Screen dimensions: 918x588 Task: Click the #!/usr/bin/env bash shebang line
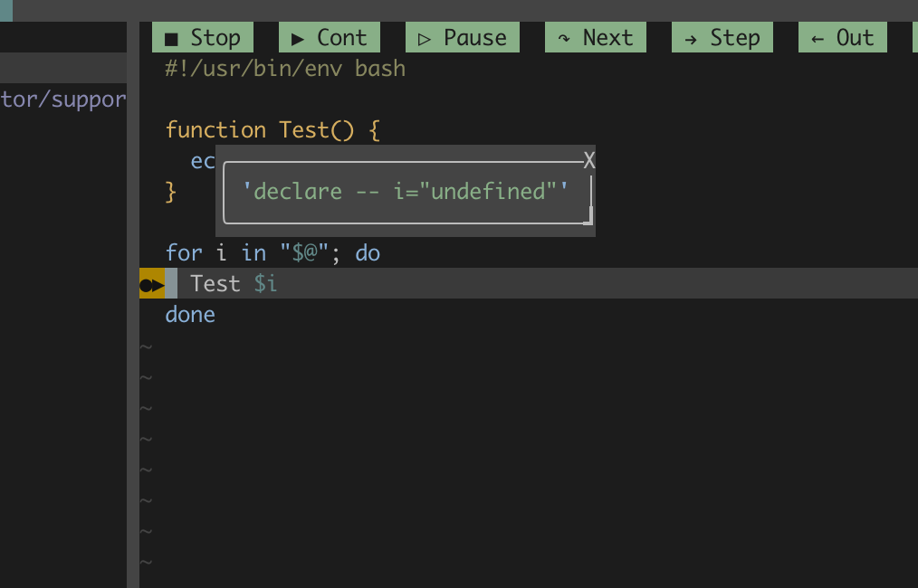284,68
